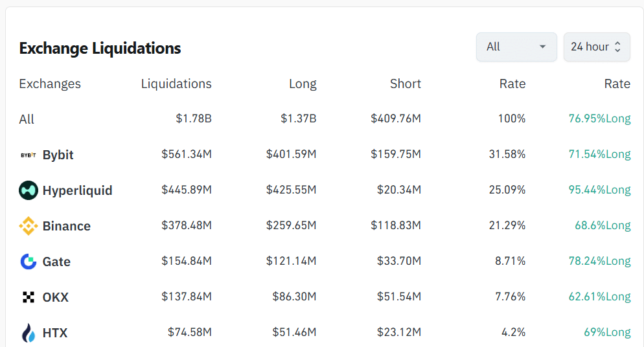
Task: Click the Exchange Liquidations heading
Action: click(100, 48)
